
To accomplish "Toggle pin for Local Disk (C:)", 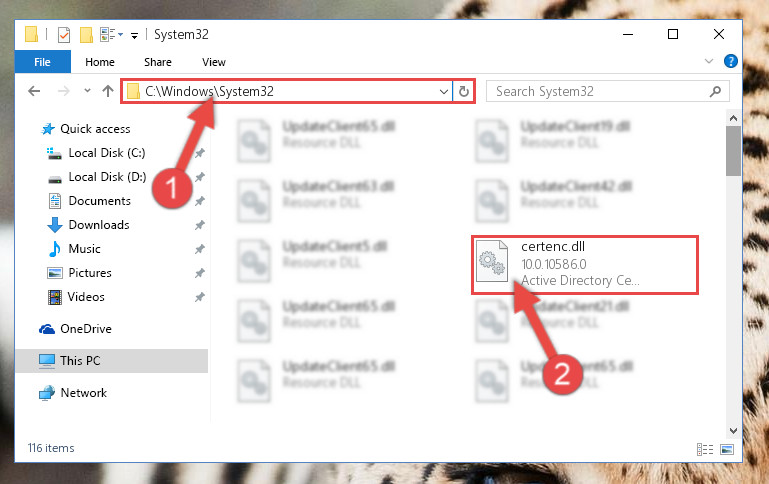I will [x=200, y=153].
